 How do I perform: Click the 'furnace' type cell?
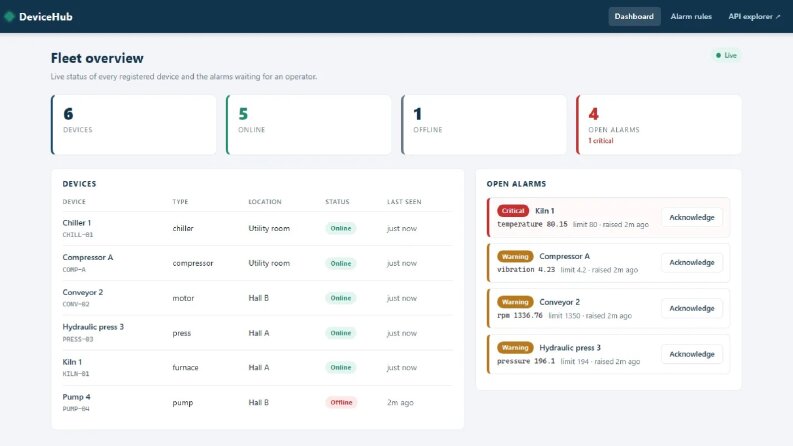[185, 368]
